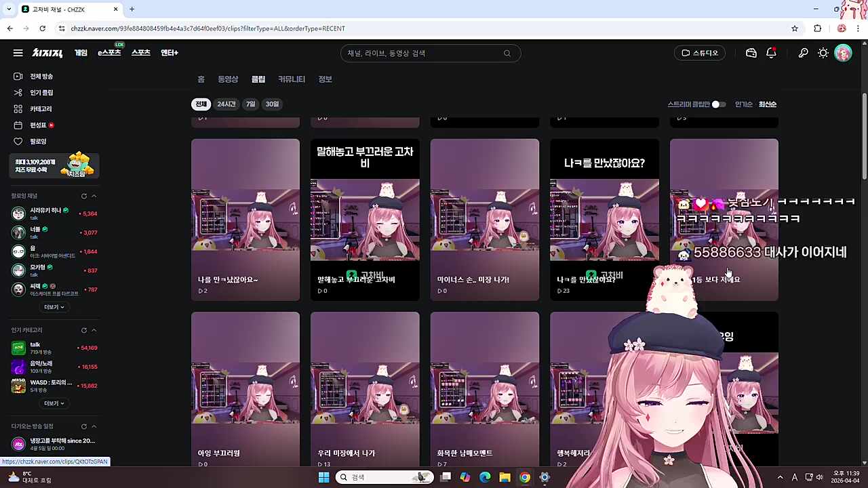
Task: Open the hamburger menu beside the CHZZK logo
Action: tap(18, 53)
